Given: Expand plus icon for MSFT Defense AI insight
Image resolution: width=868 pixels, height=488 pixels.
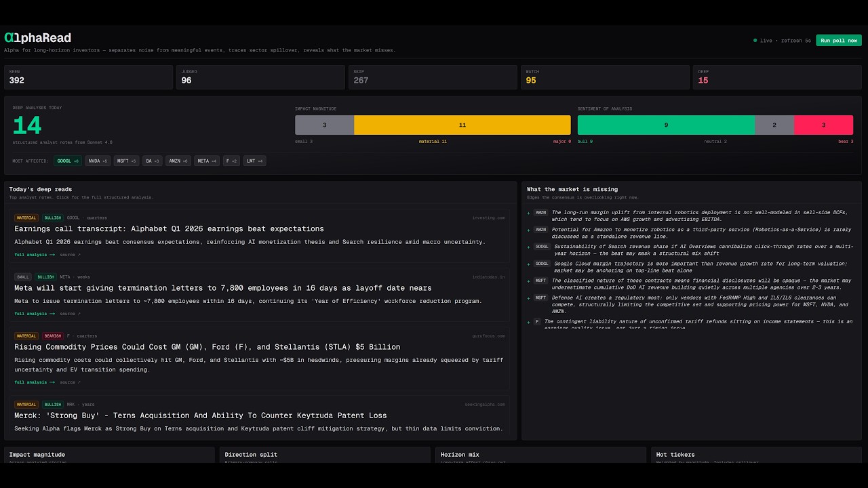Looking at the screenshot, I should coord(529,298).
